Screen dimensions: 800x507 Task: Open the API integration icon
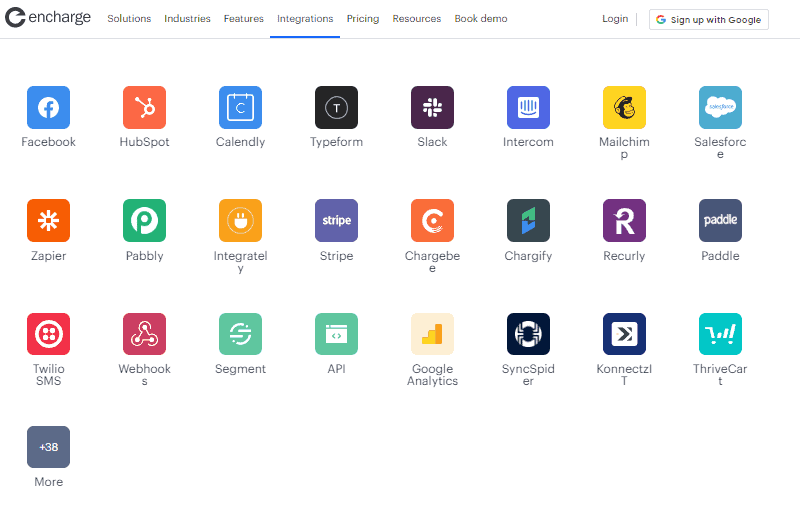click(336, 334)
